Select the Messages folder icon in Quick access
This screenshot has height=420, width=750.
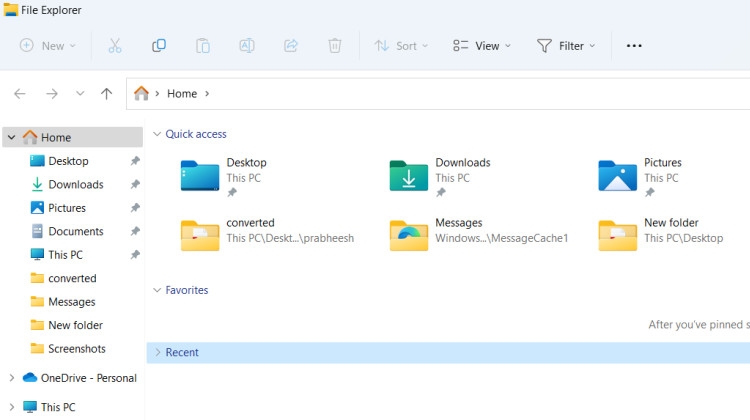(409, 235)
